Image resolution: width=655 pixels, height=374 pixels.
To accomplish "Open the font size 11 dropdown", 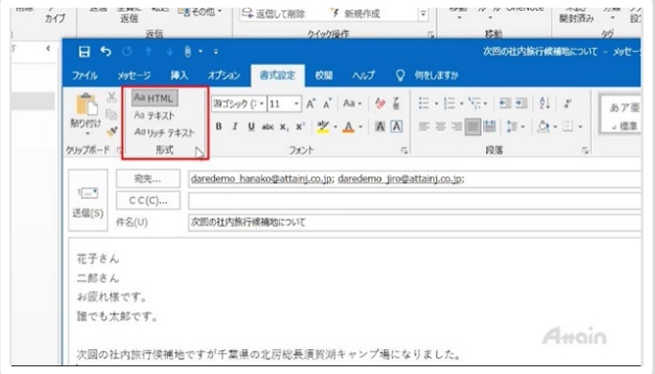I will (x=296, y=104).
